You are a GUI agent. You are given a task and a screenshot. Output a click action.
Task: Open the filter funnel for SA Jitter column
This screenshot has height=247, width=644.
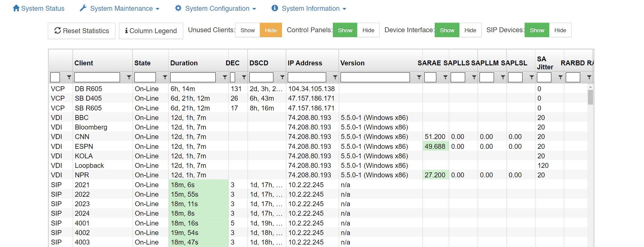click(560, 77)
